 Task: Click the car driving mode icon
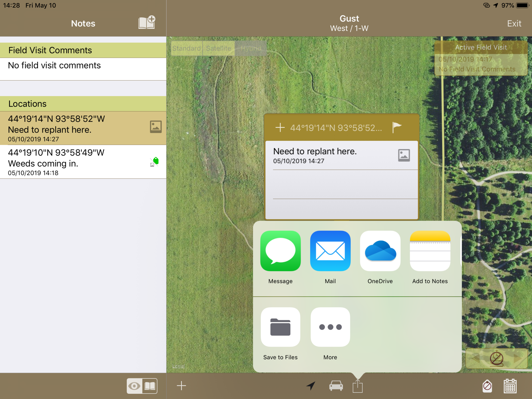pyautogui.click(x=336, y=386)
